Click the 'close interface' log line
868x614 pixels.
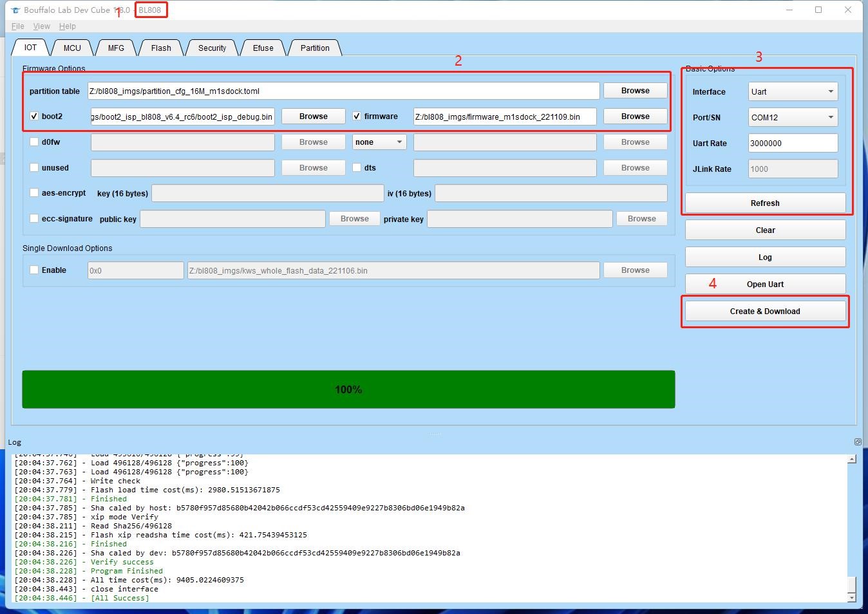(86, 589)
